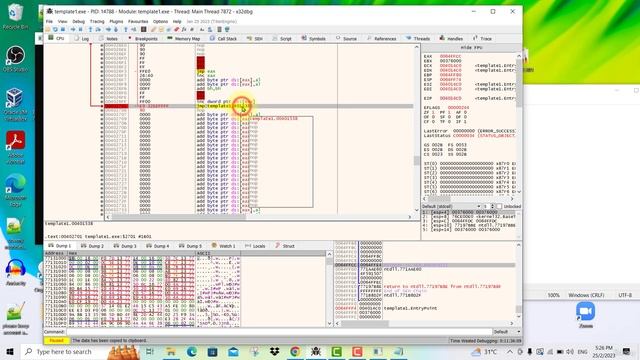Image resolution: width=640 pixels, height=360 pixels.
Task: Open the Calculator toolbar icon
Action: tap(220, 29)
